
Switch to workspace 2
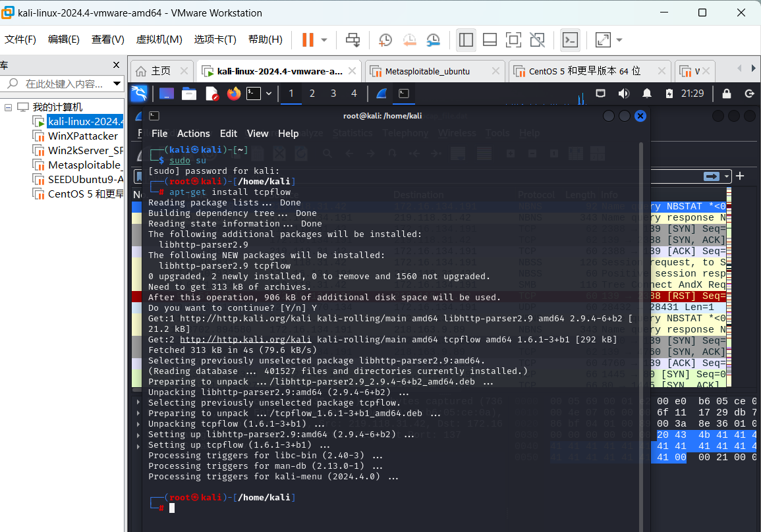click(x=312, y=93)
